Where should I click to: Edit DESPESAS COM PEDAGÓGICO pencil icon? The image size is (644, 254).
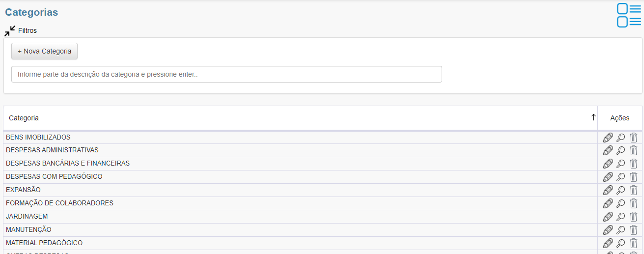click(608, 177)
